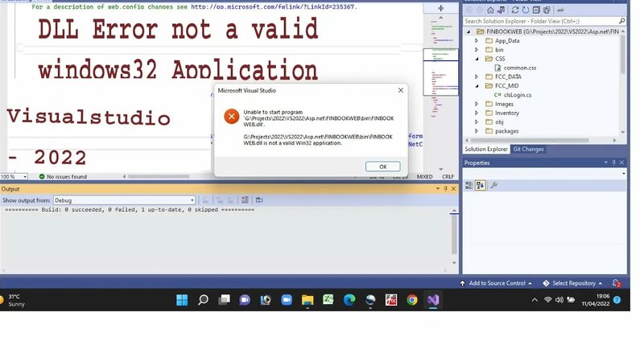Collapse the FCC_MID folder
644x362 pixels.
[x=477, y=86]
